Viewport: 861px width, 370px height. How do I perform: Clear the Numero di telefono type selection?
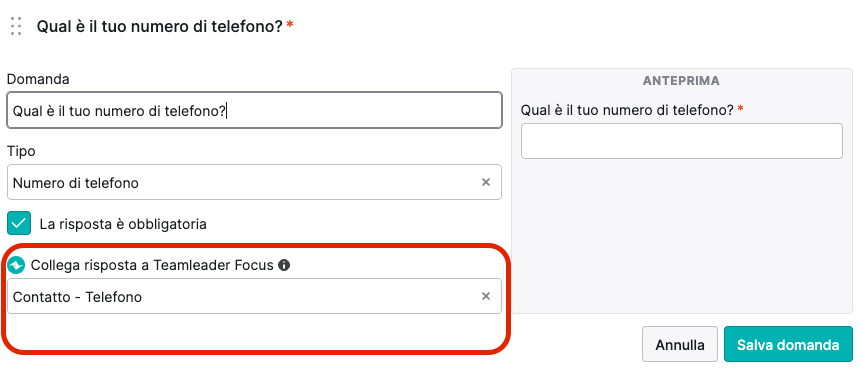click(x=485, y=182)
